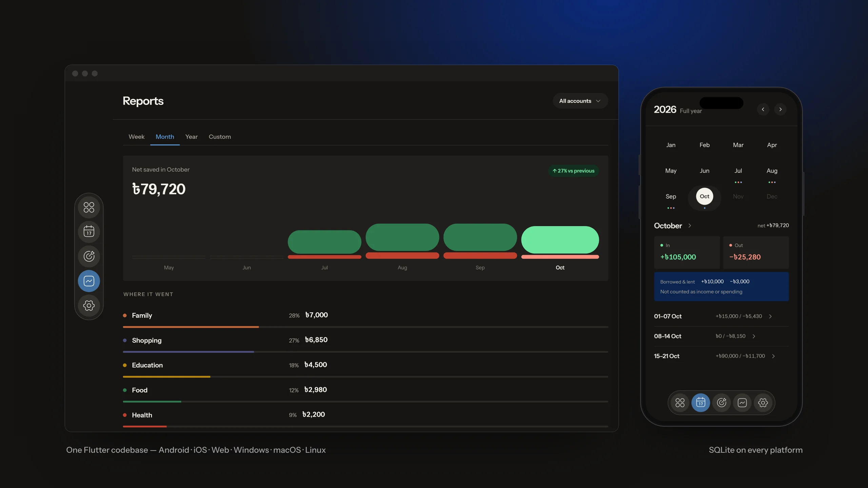Select the Health category row

tap(366, 418)
